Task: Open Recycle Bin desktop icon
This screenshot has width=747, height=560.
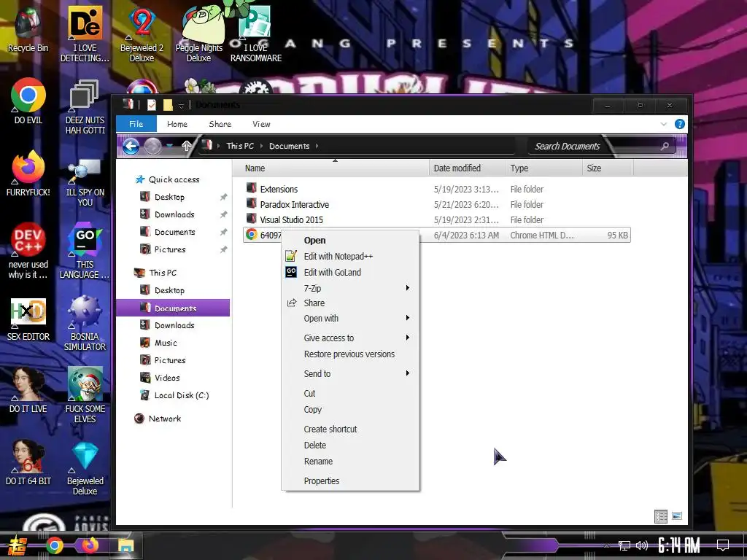Action: click(28, 29)
